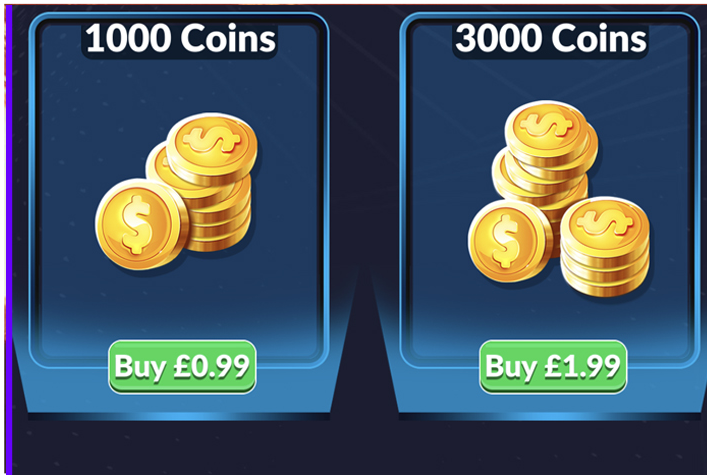Tap the top coin of the 1000 Coins stack

pos(212,145)
